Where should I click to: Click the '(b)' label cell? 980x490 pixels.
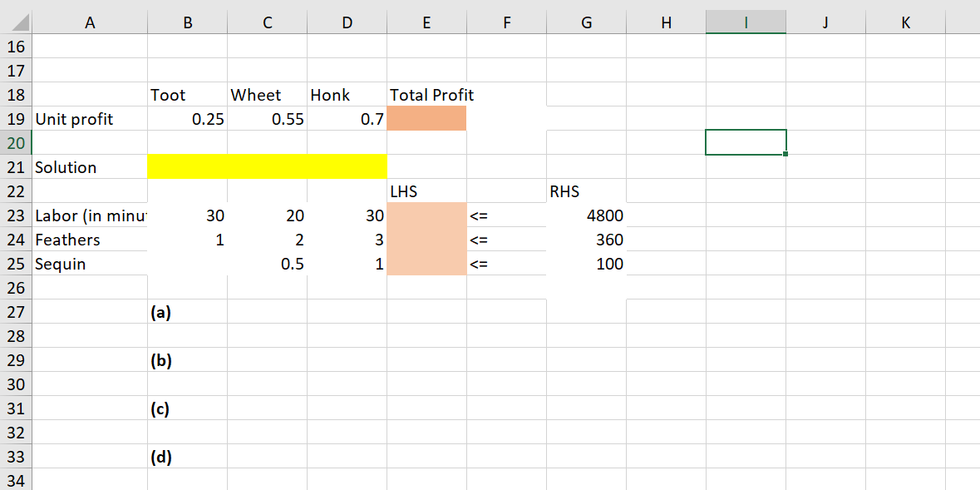tap(188, 360)
